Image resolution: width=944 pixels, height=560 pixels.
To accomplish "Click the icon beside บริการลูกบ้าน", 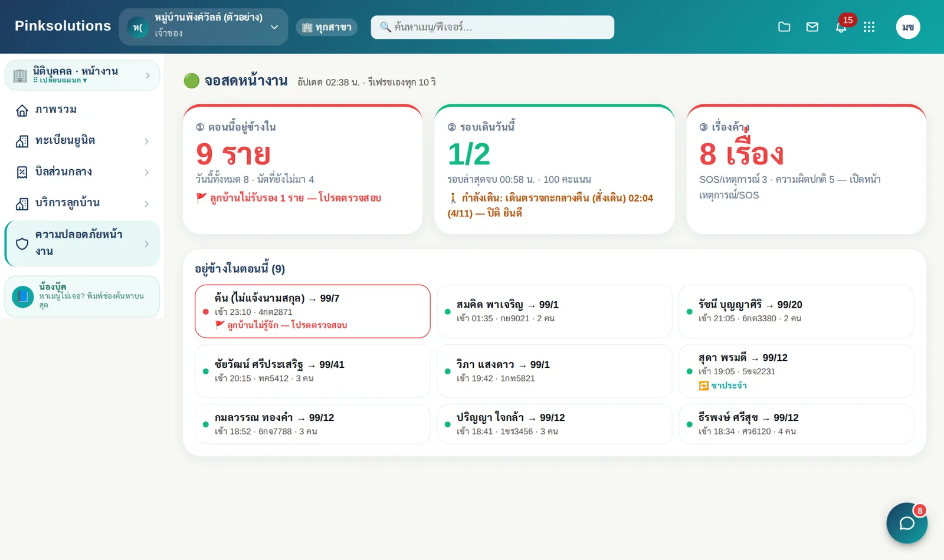I will (x=22, y=203).
